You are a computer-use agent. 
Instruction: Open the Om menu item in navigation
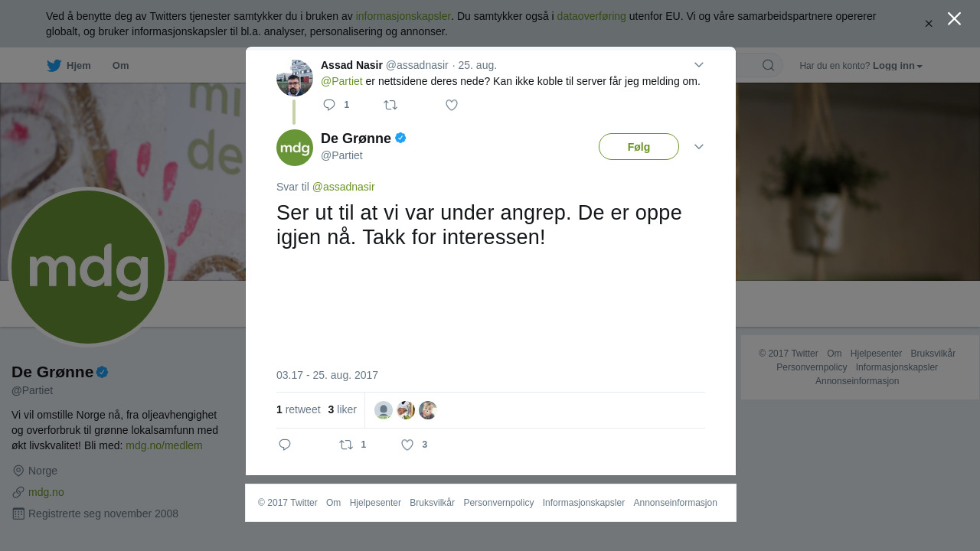pos(121,66)
